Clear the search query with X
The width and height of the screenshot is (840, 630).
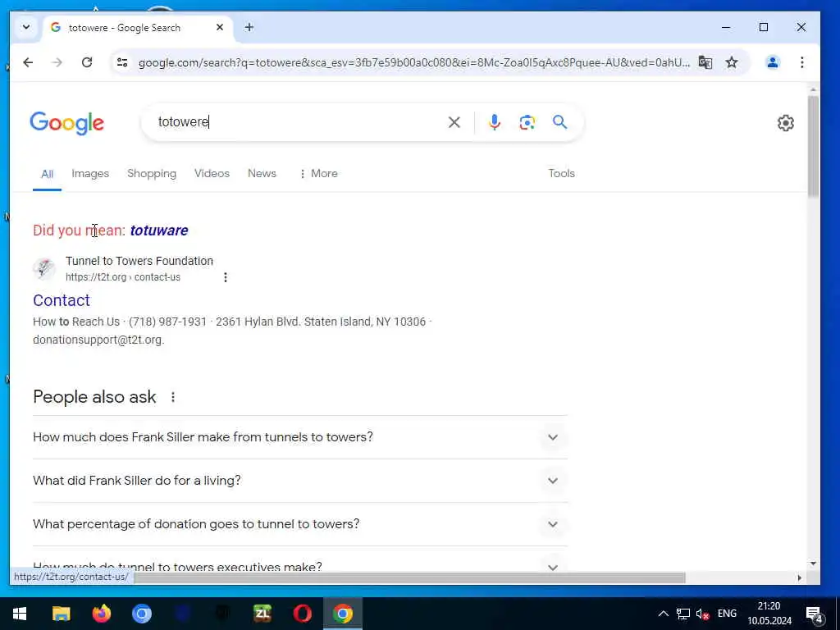point(454,122)
